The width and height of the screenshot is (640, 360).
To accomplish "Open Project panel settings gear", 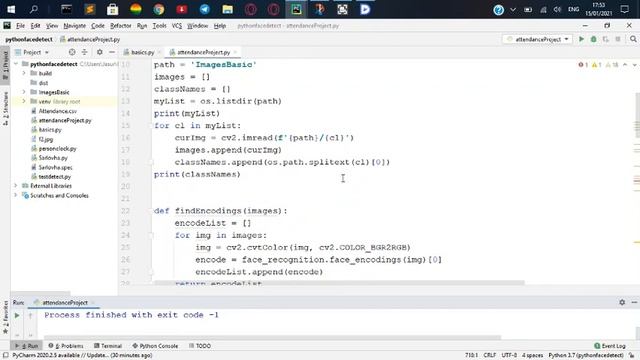I will (x=100, y=52).
